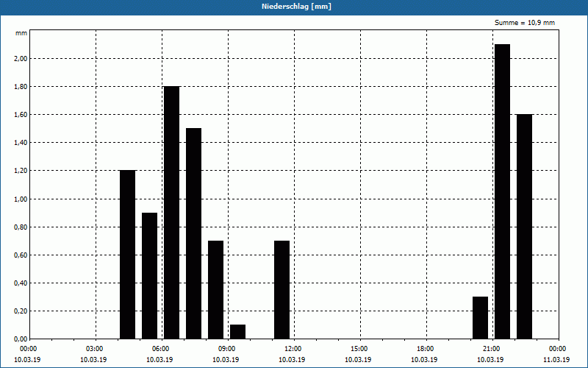
Task: Click the 03:00 time axis label
Action: point(96,349)
